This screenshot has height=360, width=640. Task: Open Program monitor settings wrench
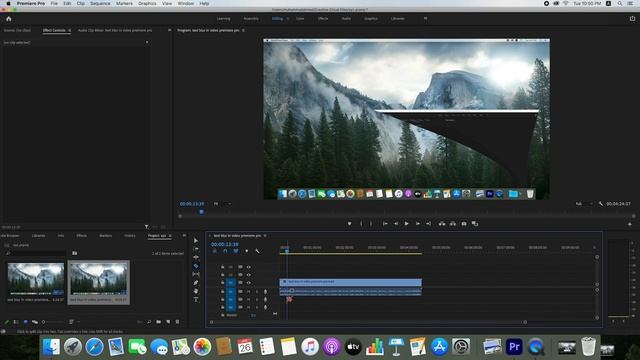pos(600,204)
